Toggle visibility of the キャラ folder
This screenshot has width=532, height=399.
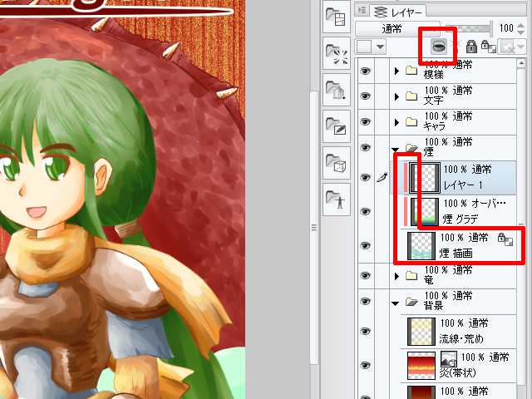pos(366,122)
